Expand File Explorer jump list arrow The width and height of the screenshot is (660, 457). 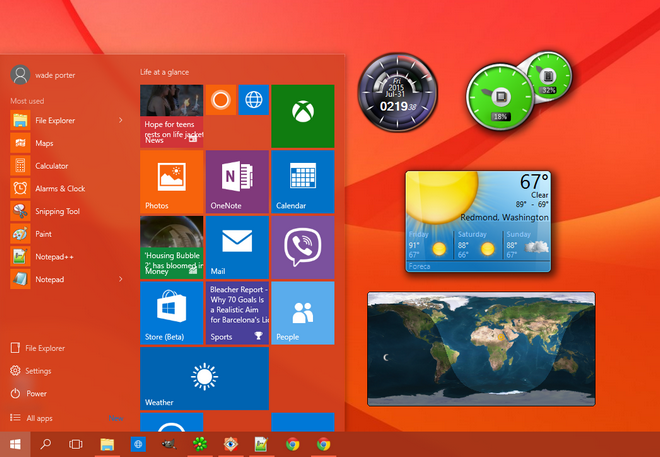[x=120, y=120]
